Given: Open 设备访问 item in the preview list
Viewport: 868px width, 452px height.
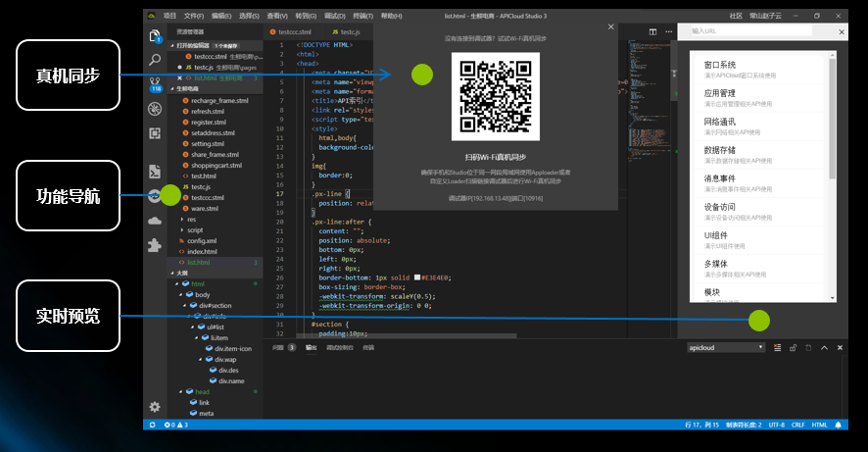Looking at the screenshot, I should point(761,212).
